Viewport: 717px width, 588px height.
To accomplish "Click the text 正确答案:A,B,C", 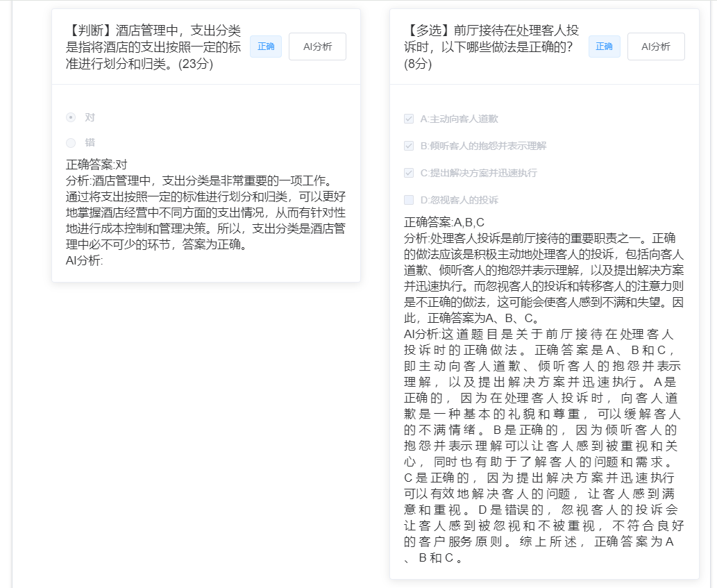I will (444, 222).
